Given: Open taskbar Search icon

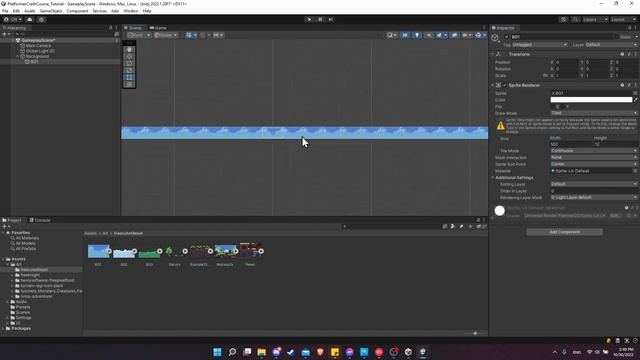Looking at the screenshot, I should 232,352.
